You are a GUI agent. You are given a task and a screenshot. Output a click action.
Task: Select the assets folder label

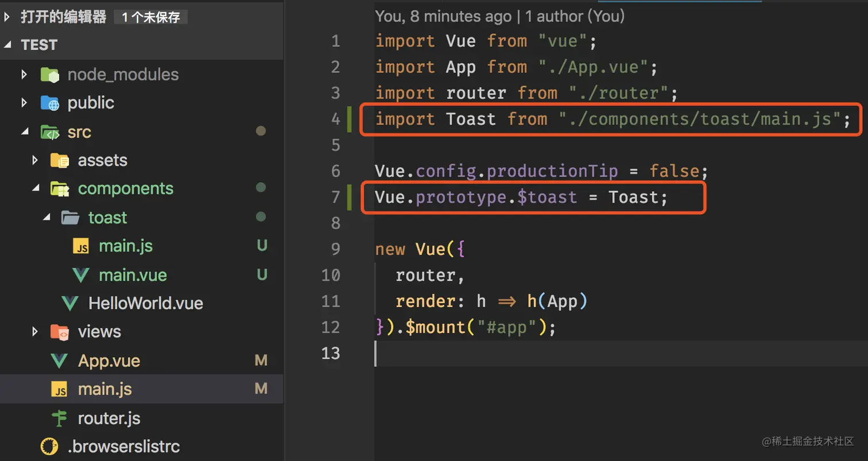pyautogui.click(x=103, y=160)
